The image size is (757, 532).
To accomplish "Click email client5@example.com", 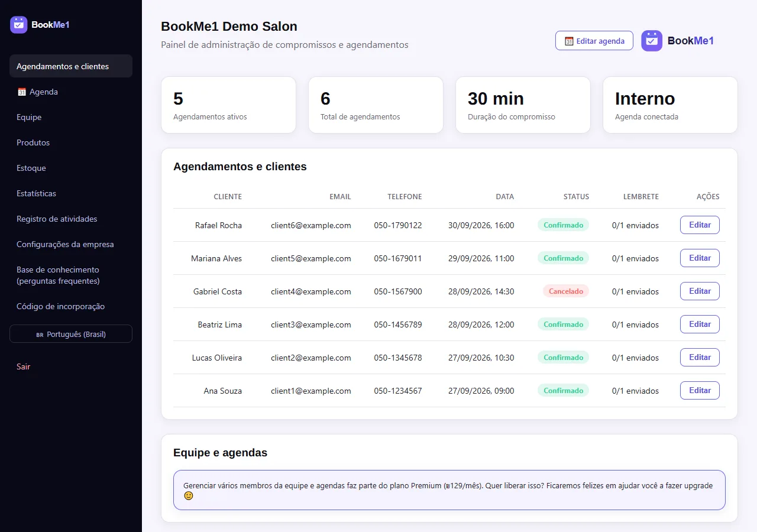I will tap(311, 258).
